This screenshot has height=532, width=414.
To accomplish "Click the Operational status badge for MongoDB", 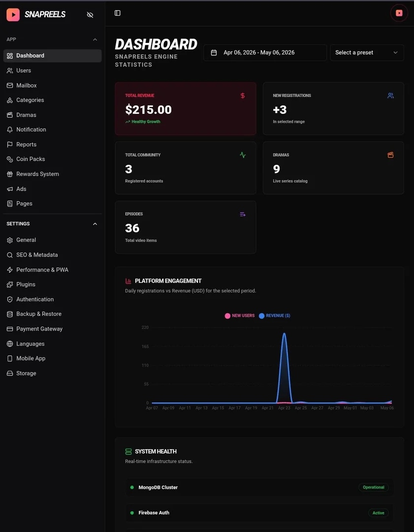I will (x=374, y=487).
